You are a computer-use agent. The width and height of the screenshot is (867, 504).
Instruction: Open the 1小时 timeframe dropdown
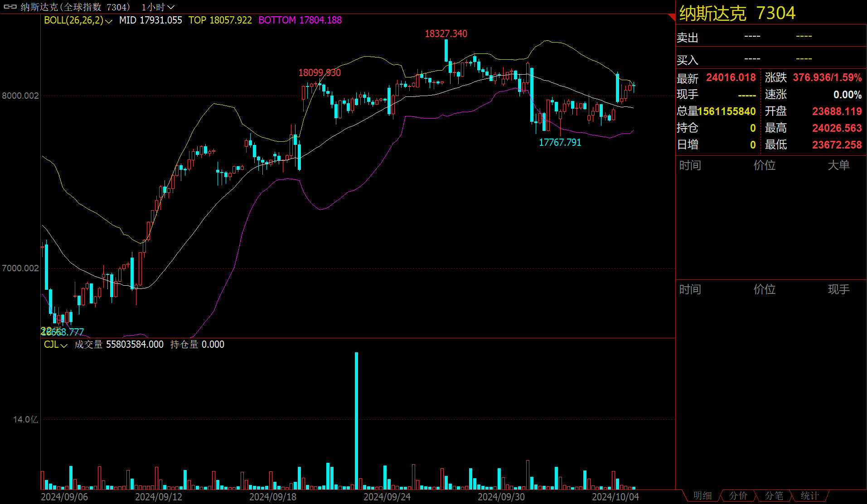click(157, 7)
